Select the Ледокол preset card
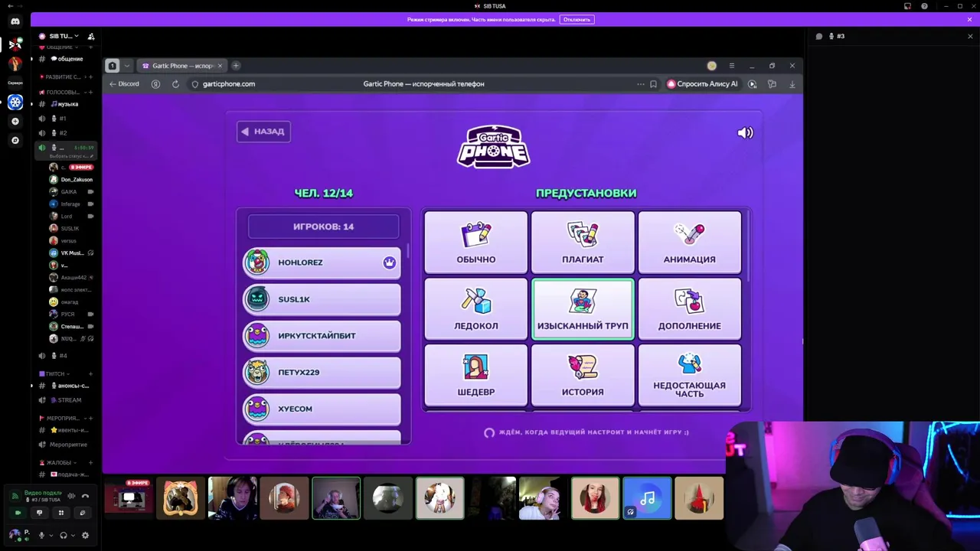 (x=475, y=308)
